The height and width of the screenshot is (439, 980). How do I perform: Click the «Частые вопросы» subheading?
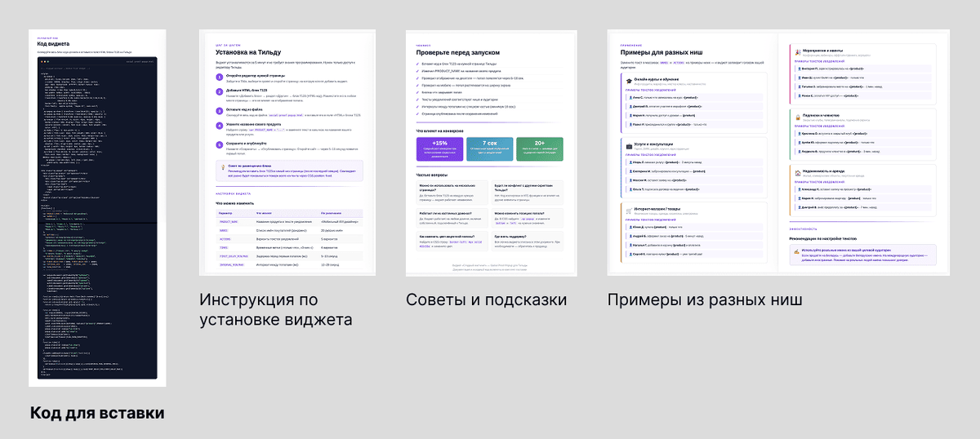(x=434, y=175)
